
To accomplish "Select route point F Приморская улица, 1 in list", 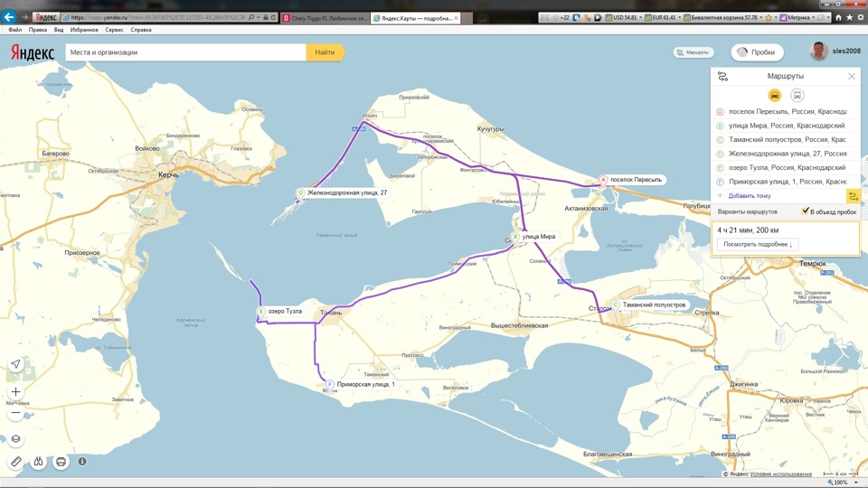I will [785, 181].
